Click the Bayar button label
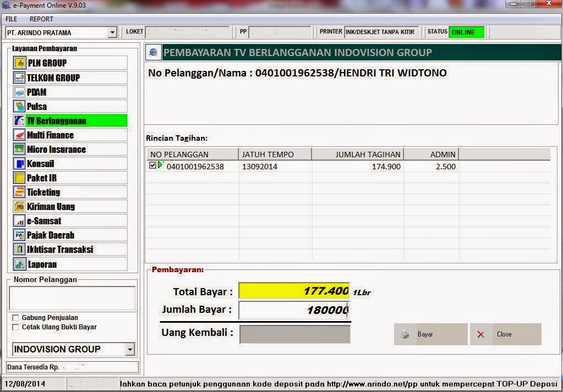This screenshot has width=563, height=392. coord(425,334)
